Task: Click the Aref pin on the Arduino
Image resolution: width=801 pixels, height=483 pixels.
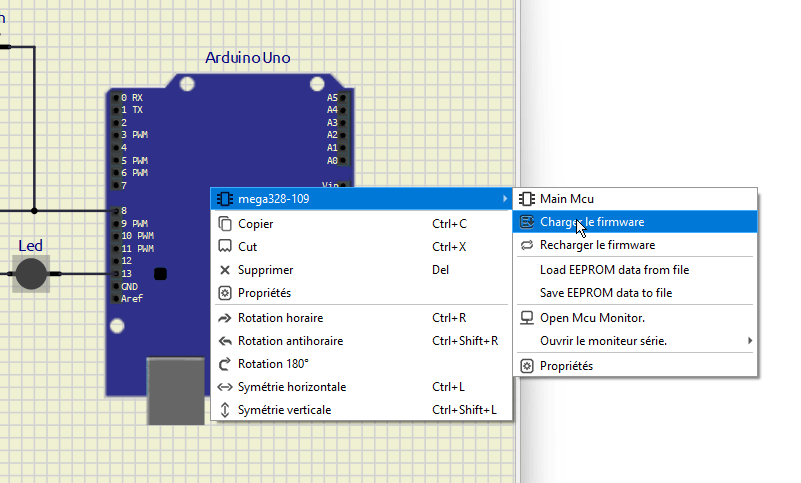Action: point(116,298)
